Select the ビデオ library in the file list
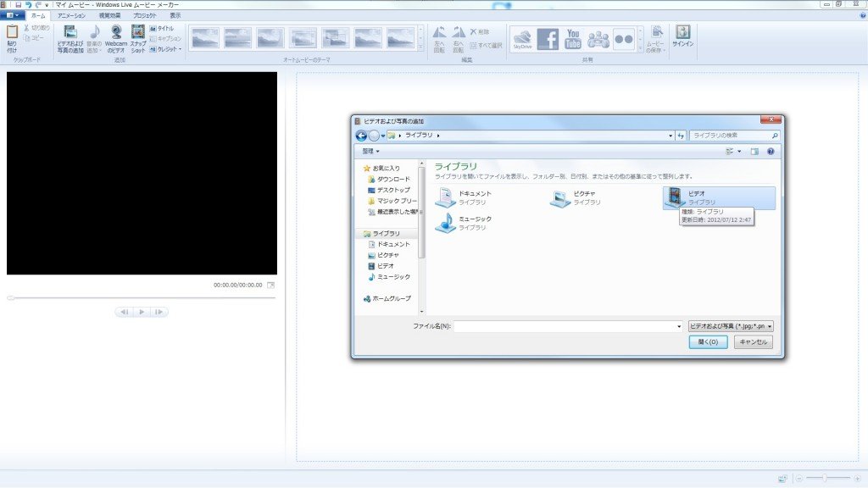The height and width of the screenshot is (488, 868). [x=719, y=197]
